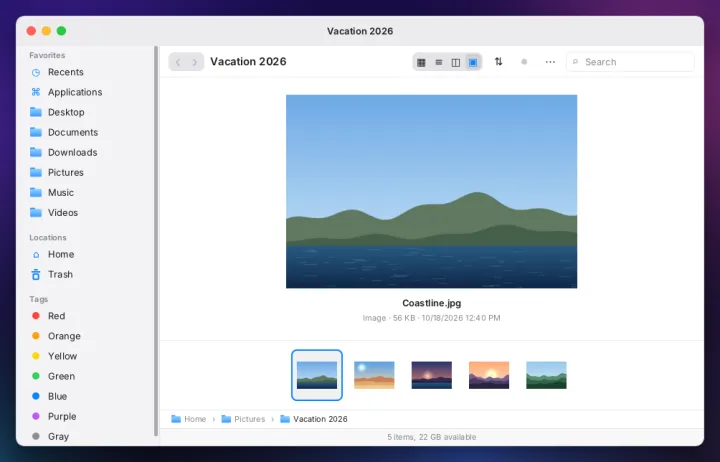This screenshot has width=720, height=462.
Task: Click the purple tag dot
Action: point(36,416)
